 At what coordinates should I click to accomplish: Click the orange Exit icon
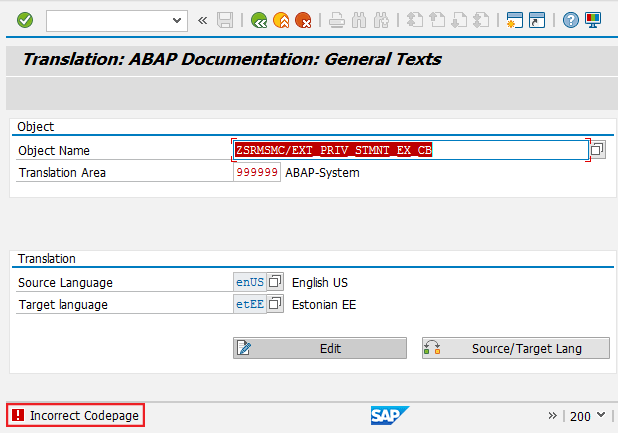(x=281, y=20)
